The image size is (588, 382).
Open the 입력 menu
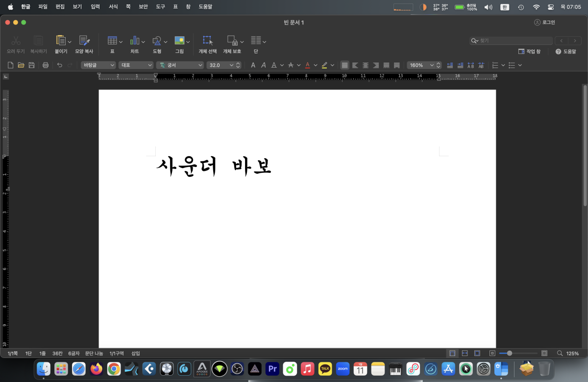tap(95, 7)
